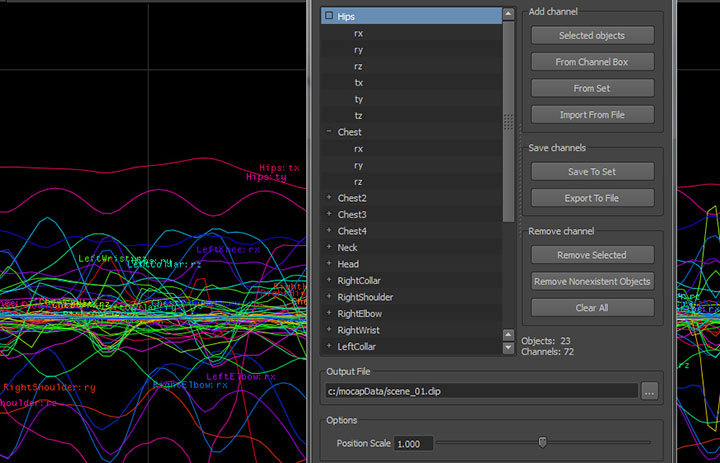Select the Chest row label

349,132
